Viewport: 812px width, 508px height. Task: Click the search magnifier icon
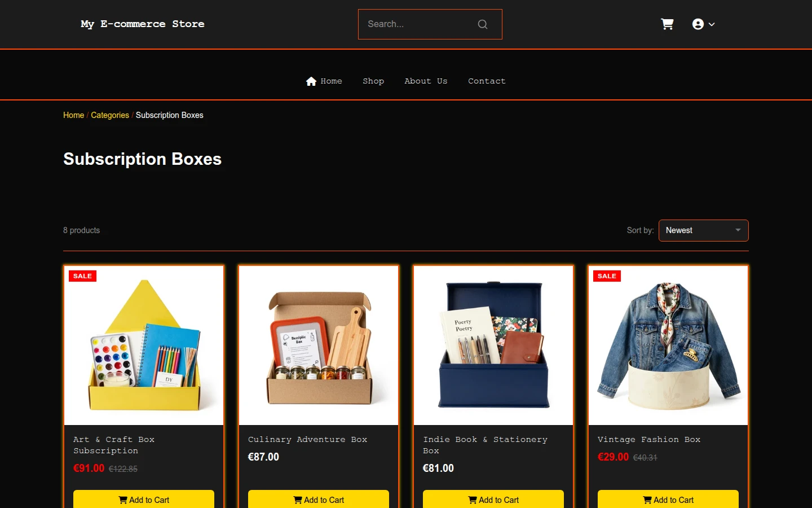coord(483,24)
